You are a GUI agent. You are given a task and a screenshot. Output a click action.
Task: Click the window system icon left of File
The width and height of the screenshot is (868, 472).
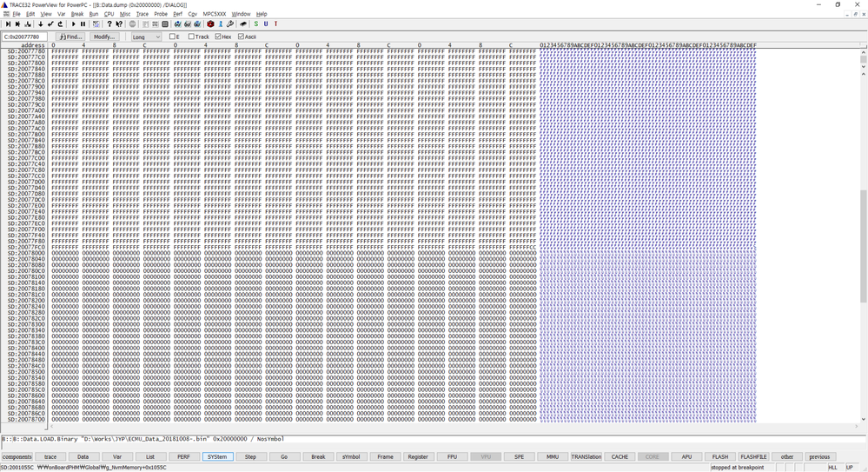click(x=6, y=14)
